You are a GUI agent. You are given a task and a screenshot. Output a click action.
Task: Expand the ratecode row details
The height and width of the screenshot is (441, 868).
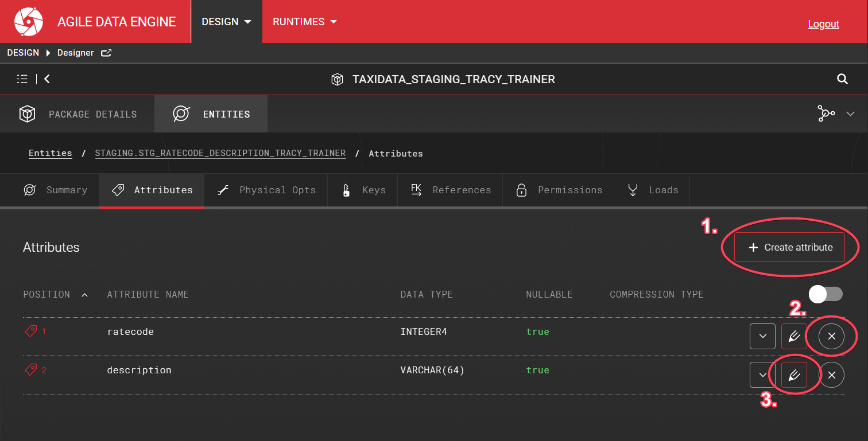tap(763, 337)
